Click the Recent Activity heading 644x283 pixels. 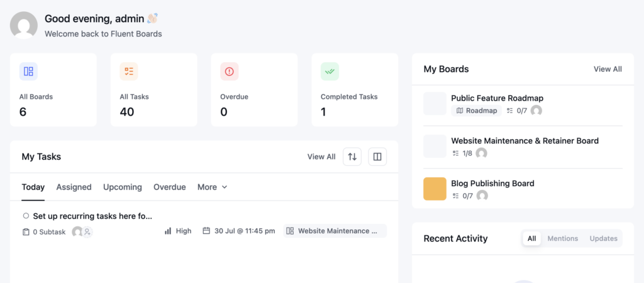point(455,238)
